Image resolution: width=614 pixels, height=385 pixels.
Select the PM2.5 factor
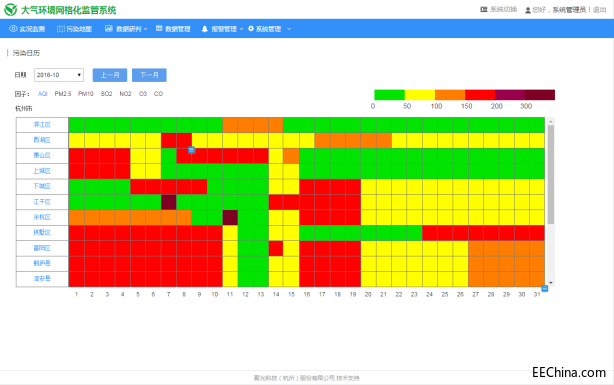(63, 94)
